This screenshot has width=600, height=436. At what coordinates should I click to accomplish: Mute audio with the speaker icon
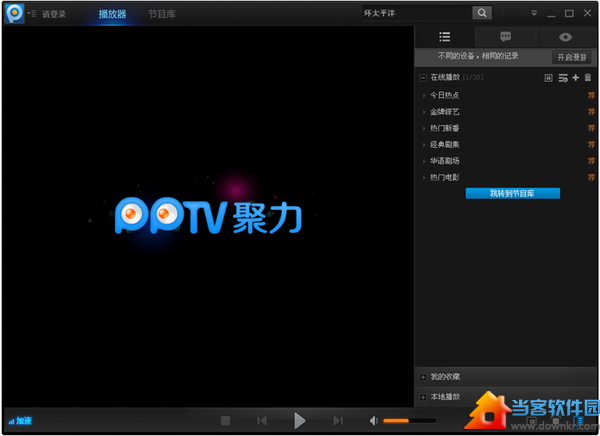(x=373, y=421)
